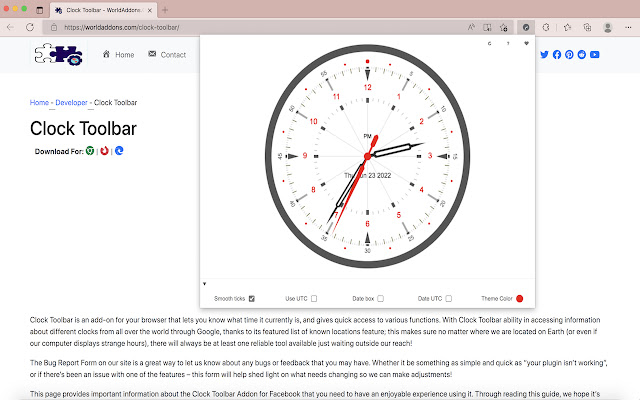Add this page to favorites star icon
The width and height of the screenshot is (640, 400).
[x=504, y=27]
